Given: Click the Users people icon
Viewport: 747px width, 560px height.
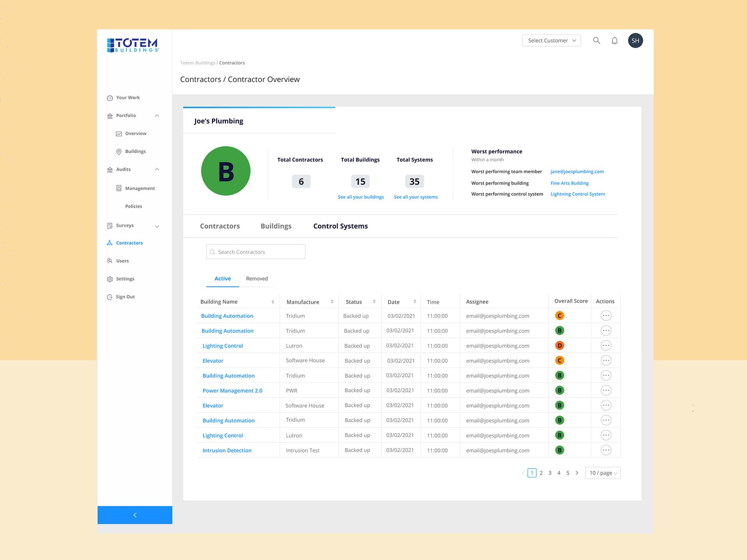Looking at the screenshot, I should [110, 261].
